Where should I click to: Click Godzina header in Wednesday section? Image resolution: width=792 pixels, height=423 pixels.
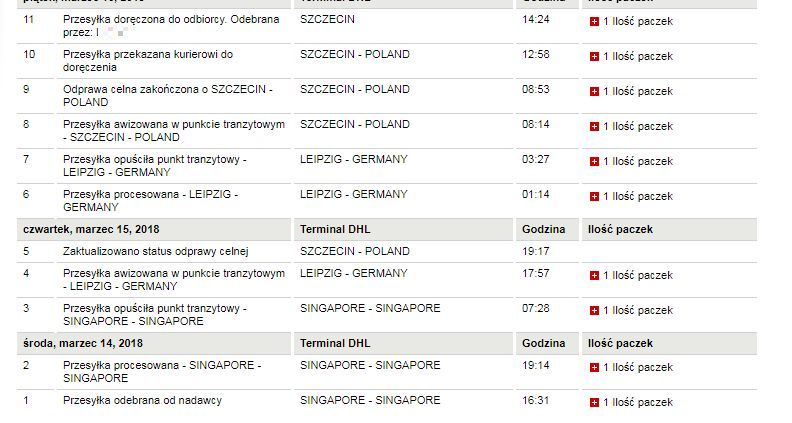(543, 344)
